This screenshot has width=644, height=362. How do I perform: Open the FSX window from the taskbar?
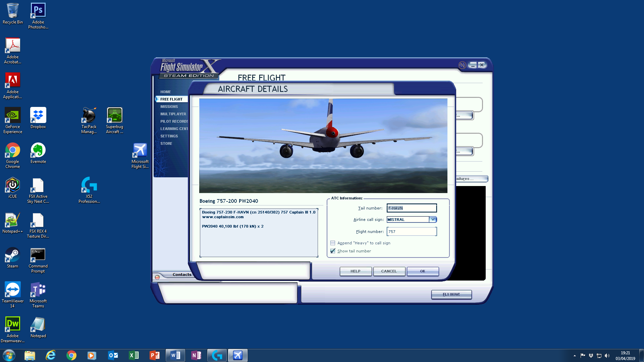click(x=237, y=355)
